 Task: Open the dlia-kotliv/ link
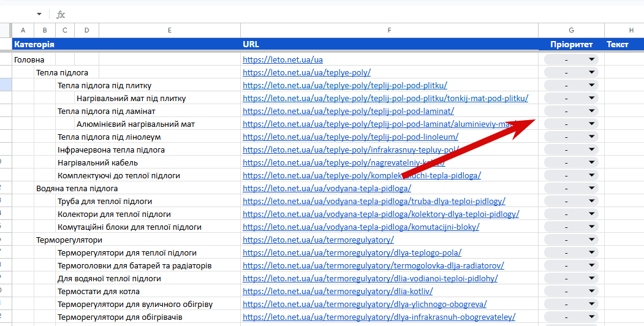point(338,292)
